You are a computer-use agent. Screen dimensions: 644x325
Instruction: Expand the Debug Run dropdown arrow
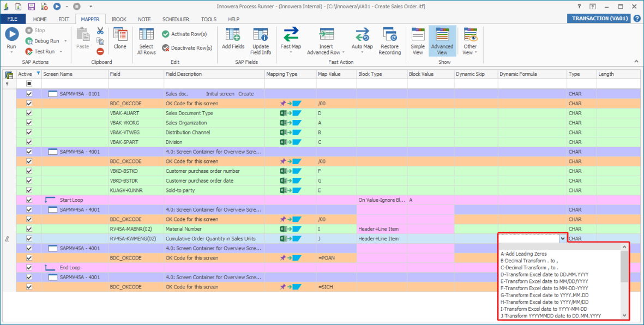click(65, 41)
